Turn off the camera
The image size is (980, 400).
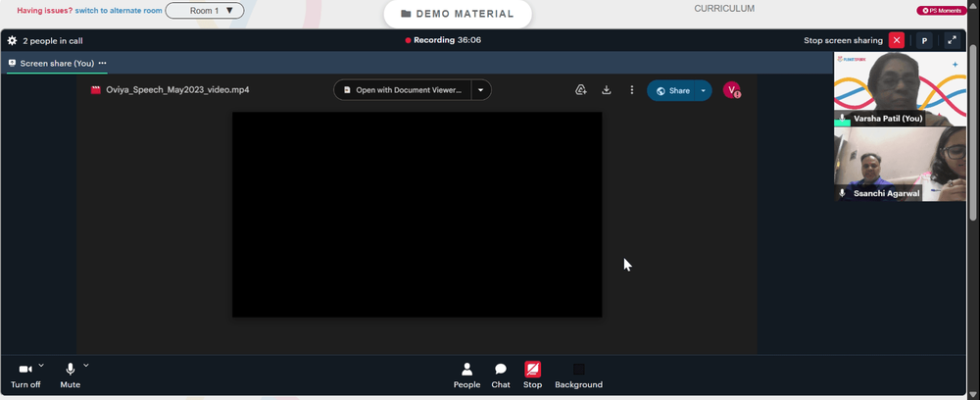coord(25,375)
